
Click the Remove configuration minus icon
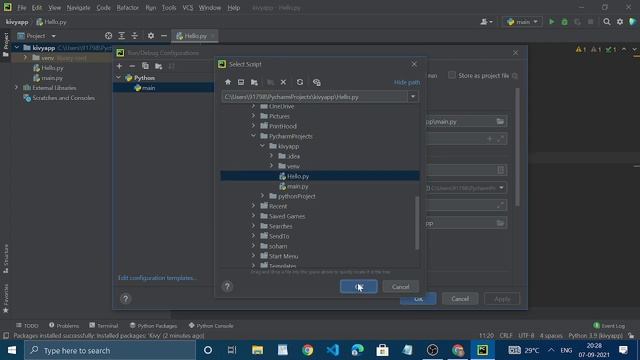132,66
